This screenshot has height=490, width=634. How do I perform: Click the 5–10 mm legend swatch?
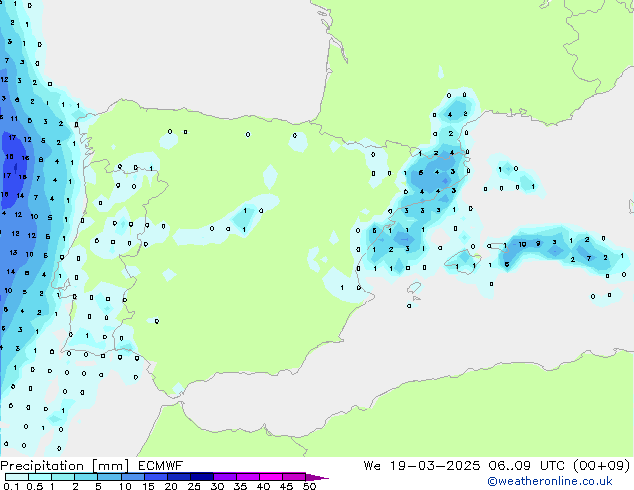109,477
